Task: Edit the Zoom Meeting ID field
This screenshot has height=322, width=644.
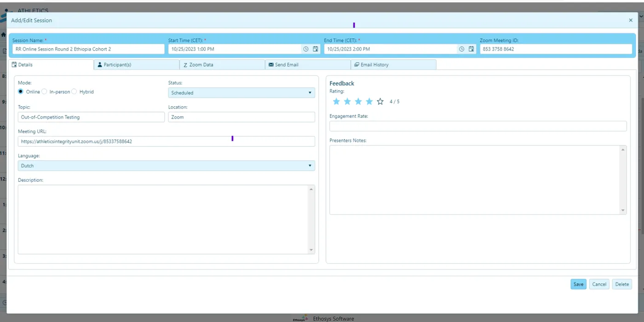Action: [x=556, y=49]
